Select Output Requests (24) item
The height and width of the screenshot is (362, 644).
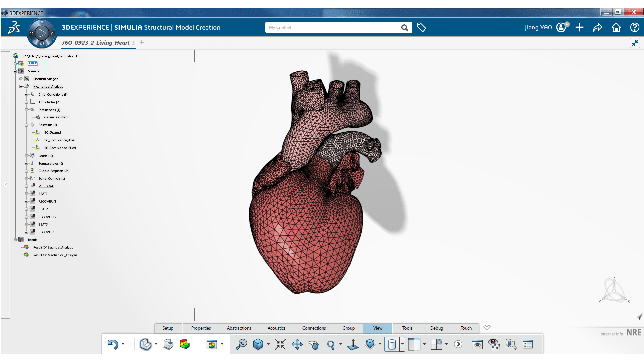click(x=54, y=171)
